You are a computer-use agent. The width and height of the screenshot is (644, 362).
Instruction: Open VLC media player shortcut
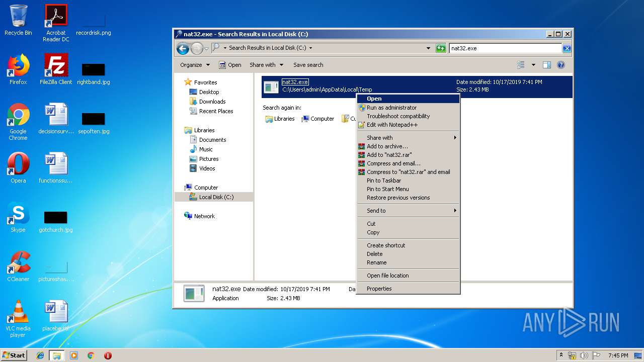[18, 319]
